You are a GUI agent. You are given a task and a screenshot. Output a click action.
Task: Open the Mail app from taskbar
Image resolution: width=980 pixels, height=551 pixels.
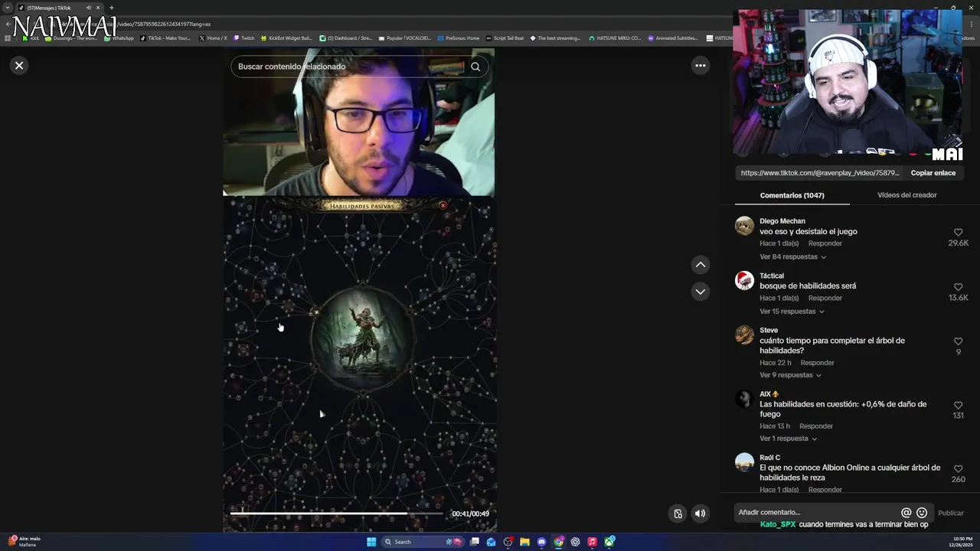click(491, 542)
